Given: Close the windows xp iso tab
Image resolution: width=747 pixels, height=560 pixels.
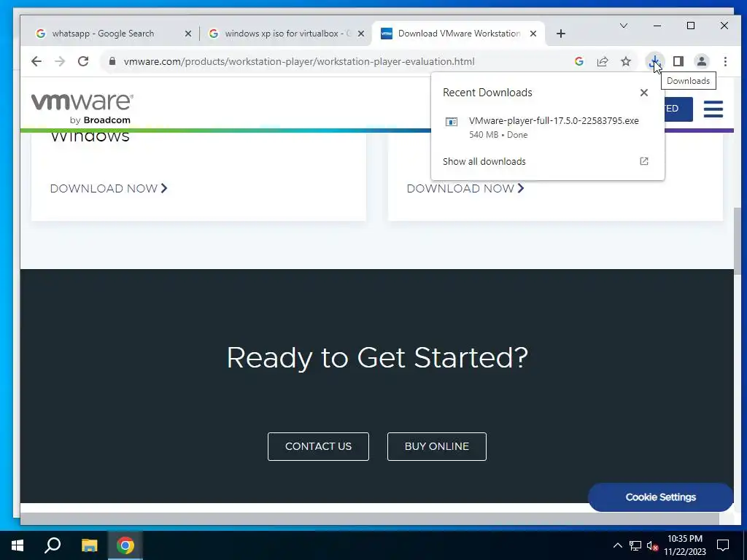Looking at the screenshot, I should click(x=361, y=34).
